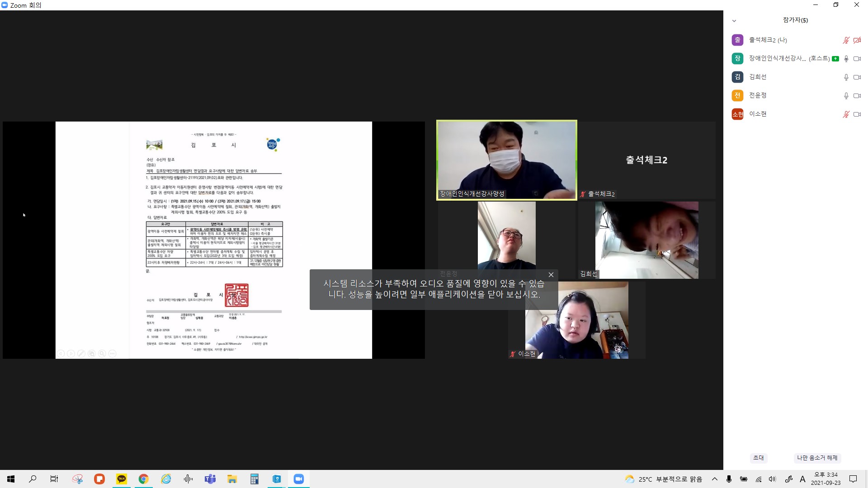Click the microphone icon next to 전윤정
The height and width of the screenshot is (488, 868).
846,96
